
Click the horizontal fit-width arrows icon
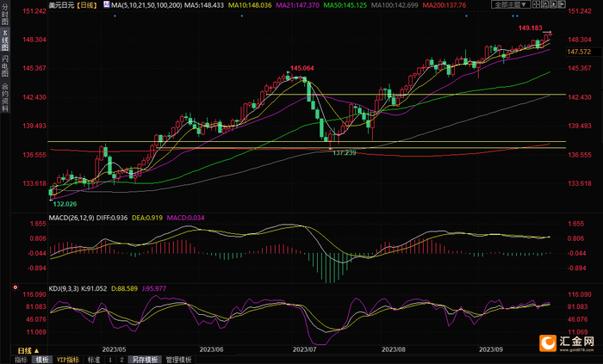562,4
